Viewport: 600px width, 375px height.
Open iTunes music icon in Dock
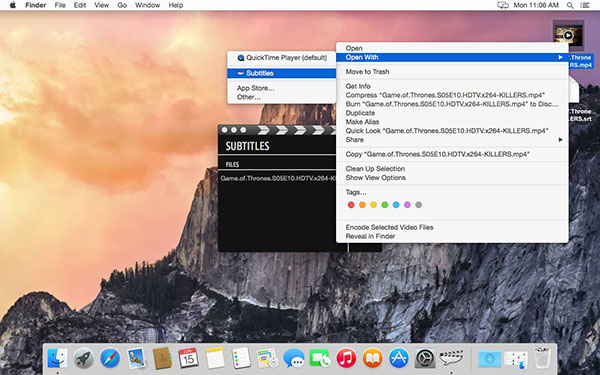pyautogui.click(x=346, y=359)
